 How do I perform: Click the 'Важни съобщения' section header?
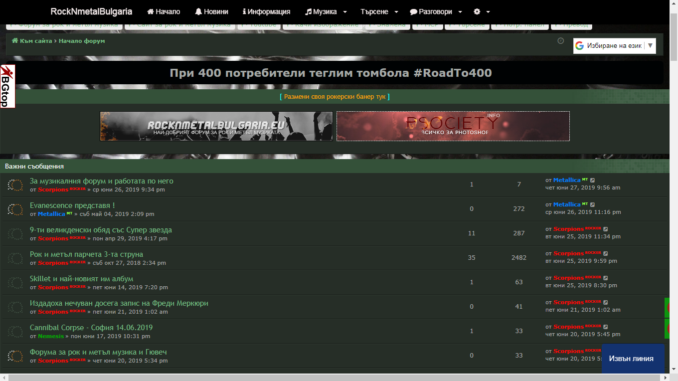[x=34, y=166]
